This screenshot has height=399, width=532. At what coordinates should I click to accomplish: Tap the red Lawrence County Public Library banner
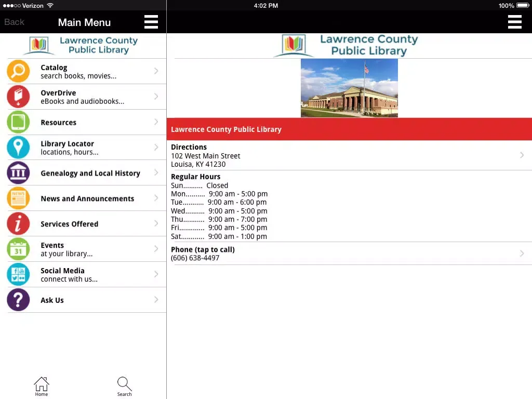tap(349, 129)
